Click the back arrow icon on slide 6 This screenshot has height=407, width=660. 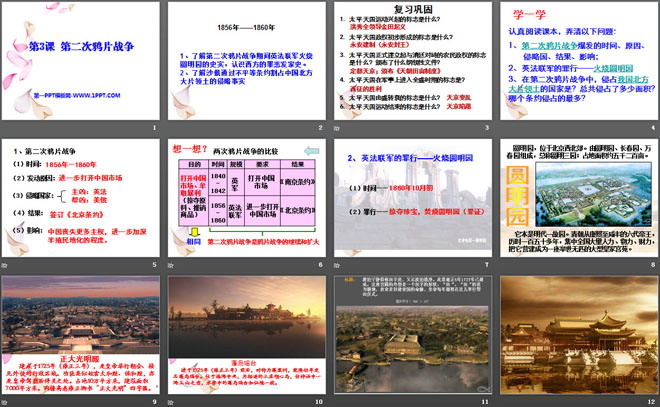[311, 151]
